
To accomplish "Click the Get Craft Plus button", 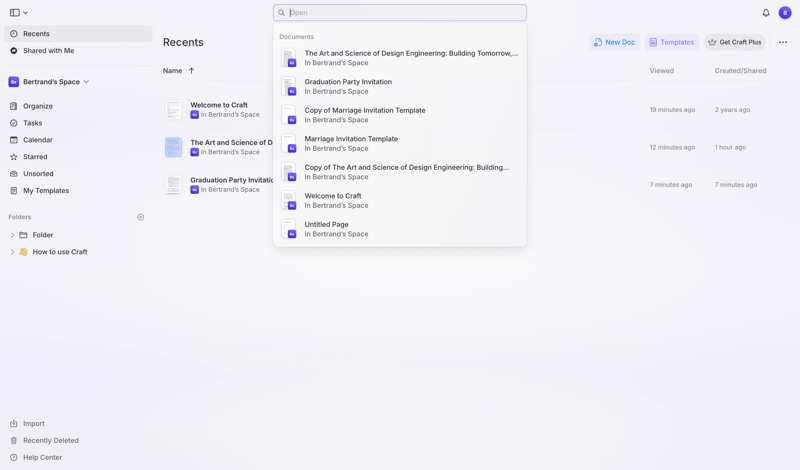I will (x=735, y=42).
